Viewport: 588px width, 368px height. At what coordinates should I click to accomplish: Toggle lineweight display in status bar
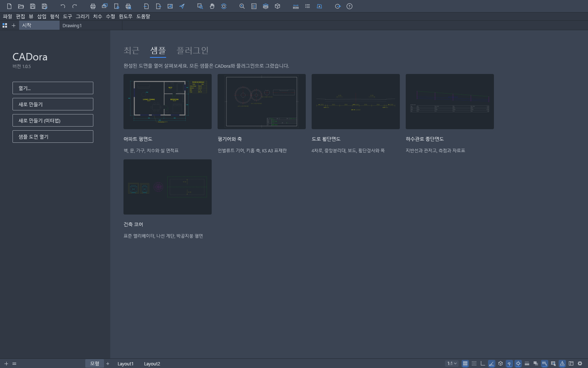(x=527, y=364)
